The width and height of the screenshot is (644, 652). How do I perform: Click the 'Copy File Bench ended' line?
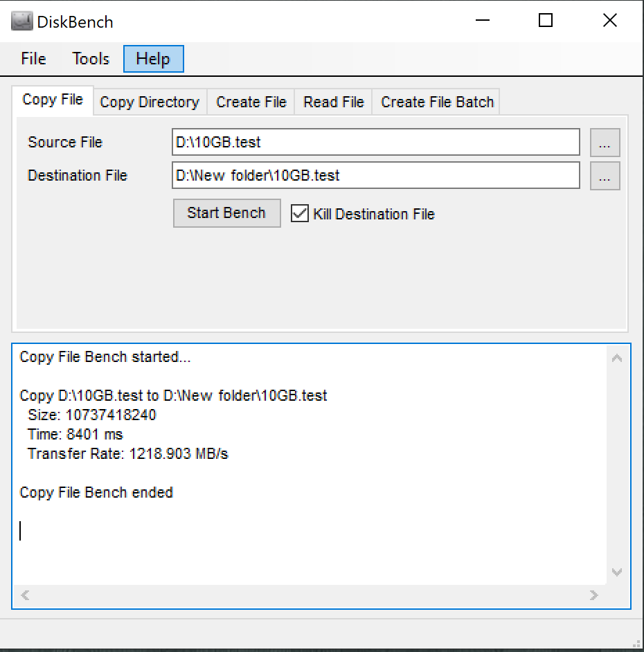96,493
